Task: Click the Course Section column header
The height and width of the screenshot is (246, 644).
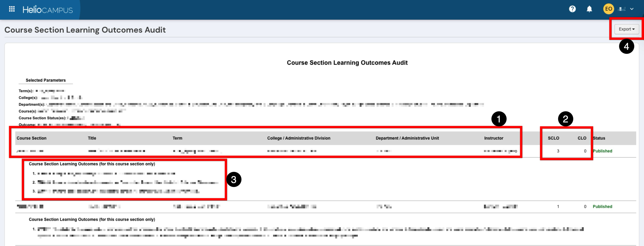Action: click(31, 138)
